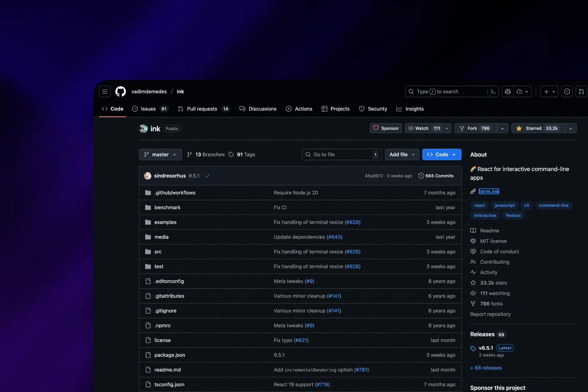Screen dimensions: 588x392
Task: Click the Fork button
Action: (476, 128)
